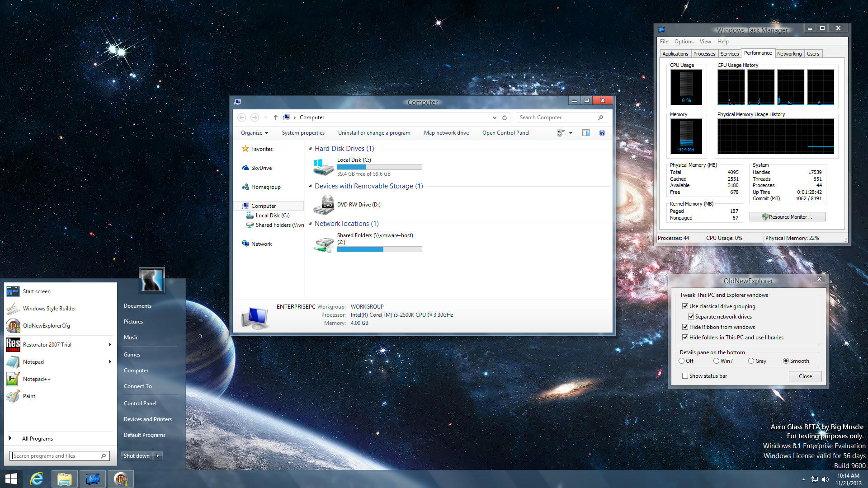Click the Up arrow in Explorer navigation

[275, 117]
